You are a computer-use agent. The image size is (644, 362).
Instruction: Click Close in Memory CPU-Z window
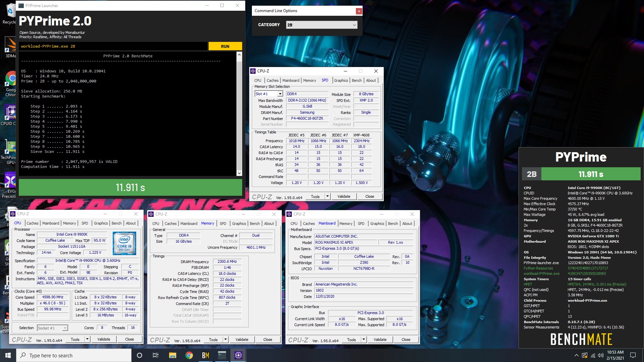(x=268, y=340)
